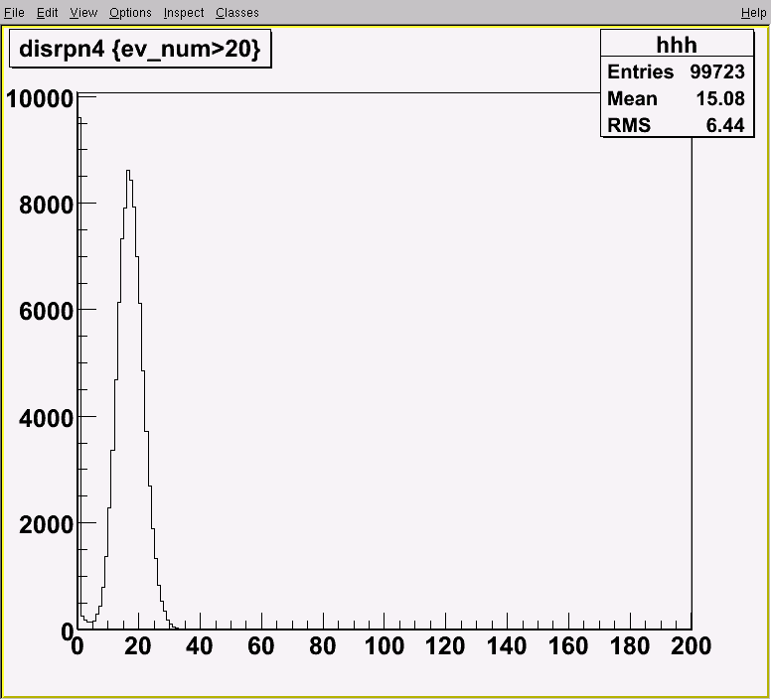Click the y-axis label 8000
The image size is (771, 700).
coord(47,205)
